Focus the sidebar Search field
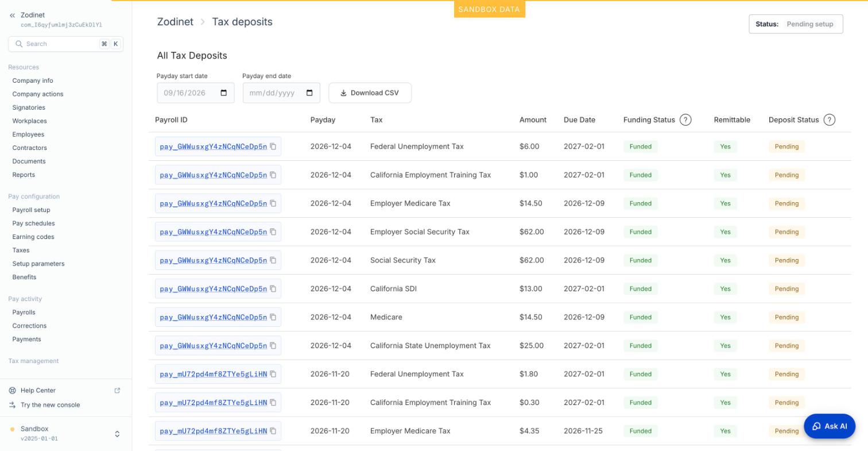868x451 pixels. click(x=65, y=44)
